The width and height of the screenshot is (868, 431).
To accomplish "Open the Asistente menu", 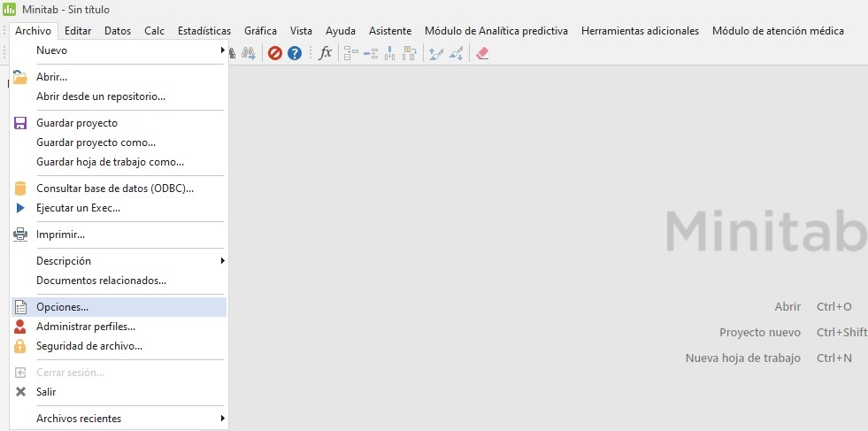I will (390, 31).
